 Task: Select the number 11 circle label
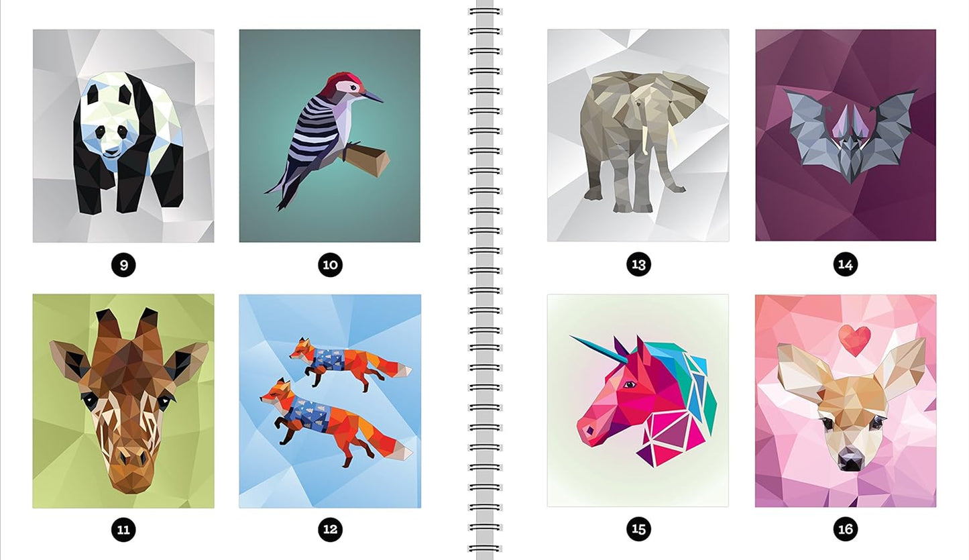pyautogui.click(x=123, y=530)
